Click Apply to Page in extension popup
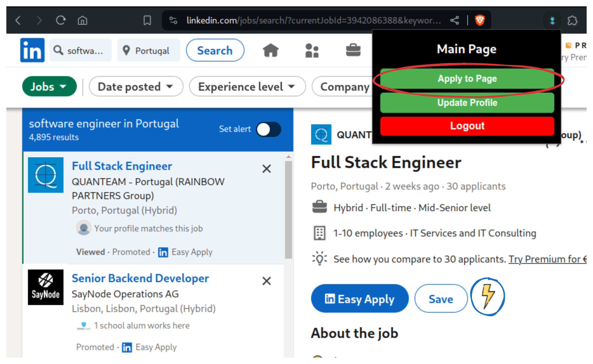Viewport: 593px width, 364px height. [467, 78]
